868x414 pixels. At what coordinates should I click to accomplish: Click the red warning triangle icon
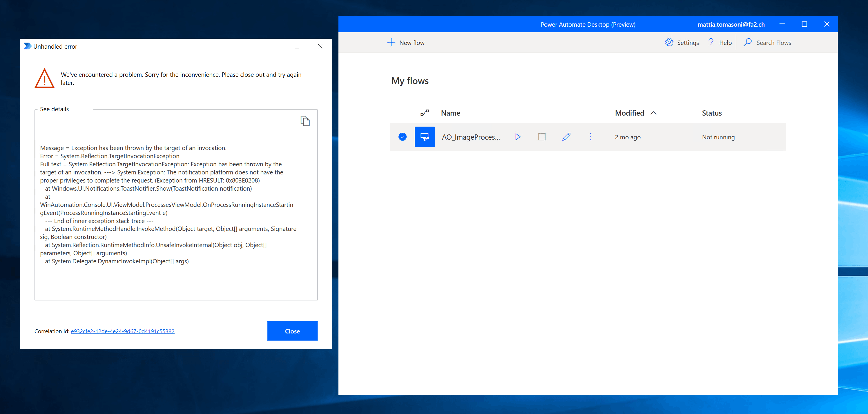coord(44,79)
